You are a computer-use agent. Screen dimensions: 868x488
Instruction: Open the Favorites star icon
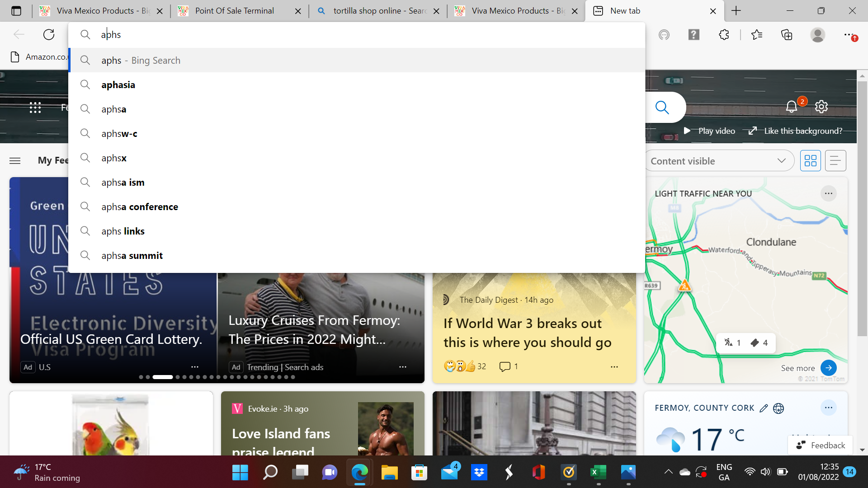pos(756,35)
